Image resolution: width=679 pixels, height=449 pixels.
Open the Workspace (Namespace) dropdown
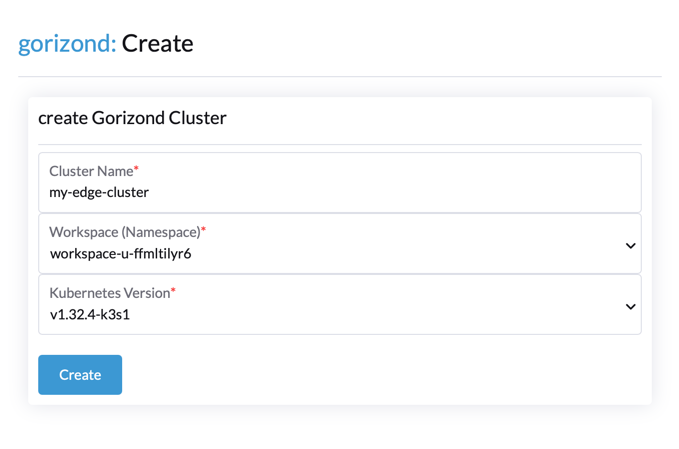(340, 243)
